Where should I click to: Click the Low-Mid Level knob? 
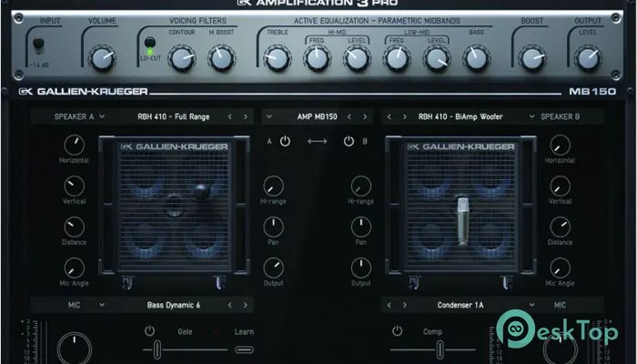click(x=437, y=59)
